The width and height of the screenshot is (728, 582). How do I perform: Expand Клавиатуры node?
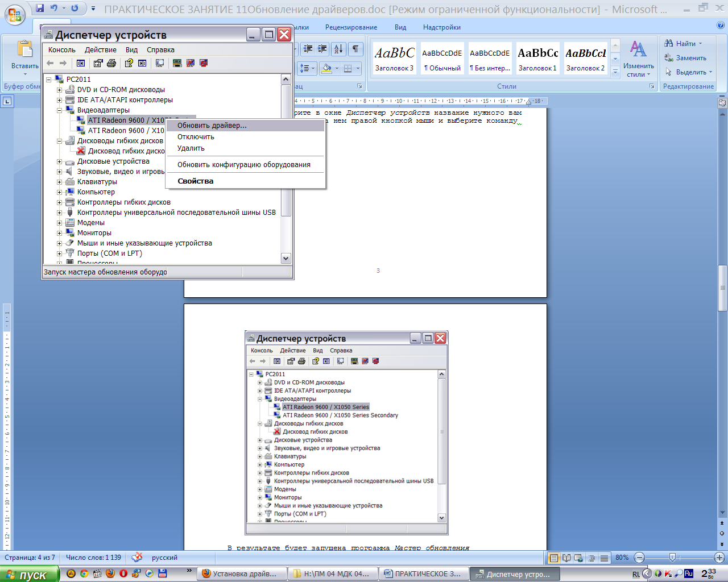coord(59,182)
